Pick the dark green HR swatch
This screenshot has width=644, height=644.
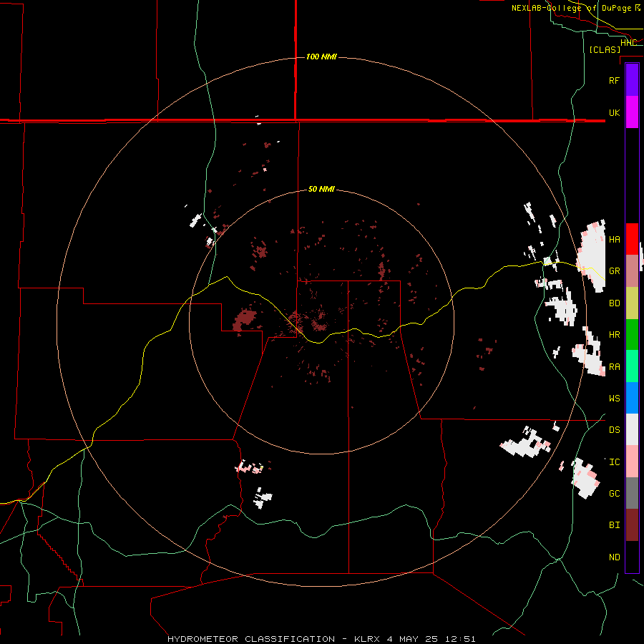632,335
